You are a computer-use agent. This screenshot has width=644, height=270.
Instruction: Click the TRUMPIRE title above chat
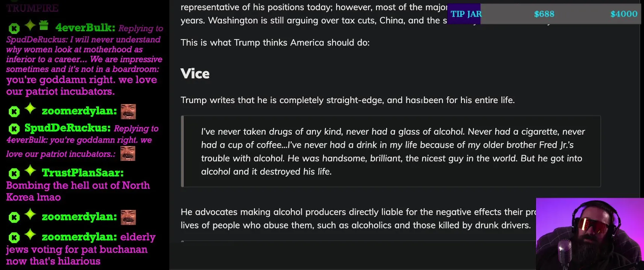click(x=32, y=8)
